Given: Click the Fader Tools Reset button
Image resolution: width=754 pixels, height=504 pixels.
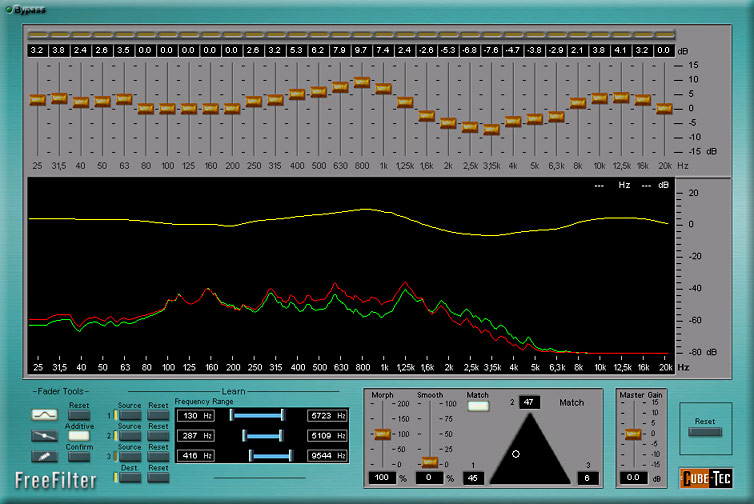Looking at the screenshot, I should click(80, 415).
